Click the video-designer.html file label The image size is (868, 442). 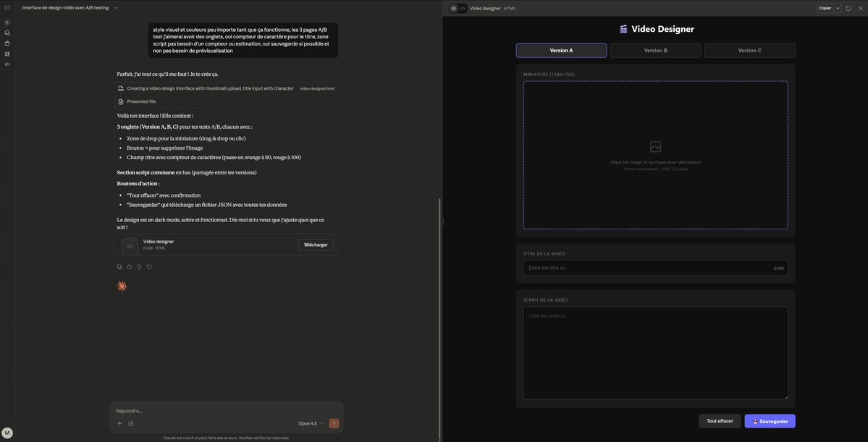coord(316,88)
